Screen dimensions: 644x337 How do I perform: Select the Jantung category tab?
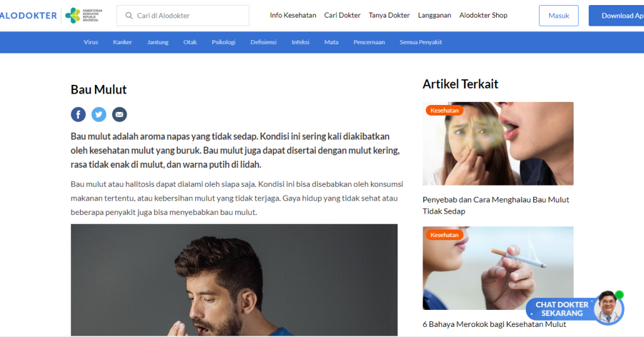pos(158,42)
